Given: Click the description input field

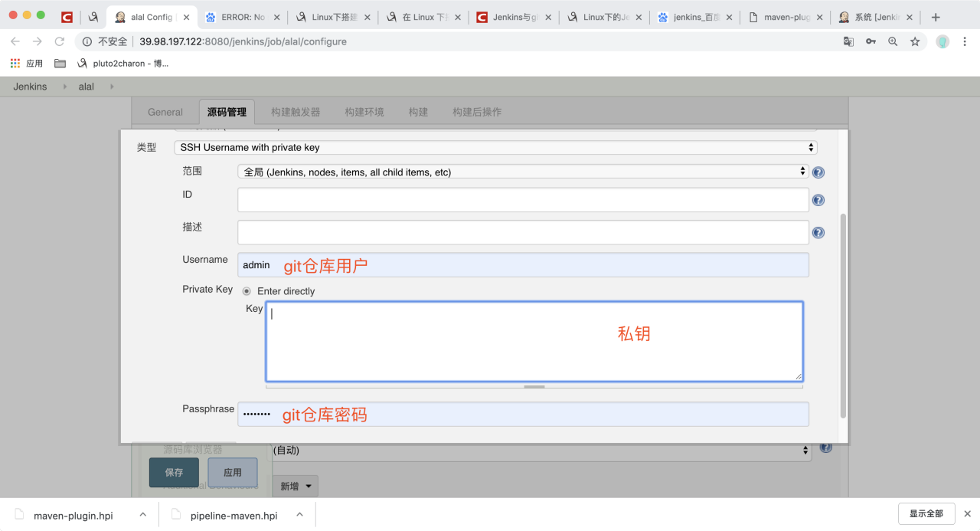Looking at the screenshot, I should (523, 232).
